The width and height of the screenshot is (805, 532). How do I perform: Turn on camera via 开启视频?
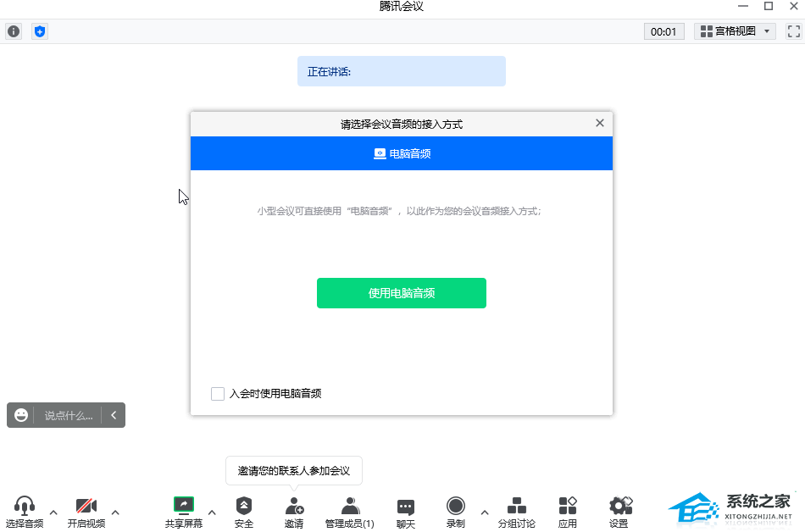click(86, 507)
